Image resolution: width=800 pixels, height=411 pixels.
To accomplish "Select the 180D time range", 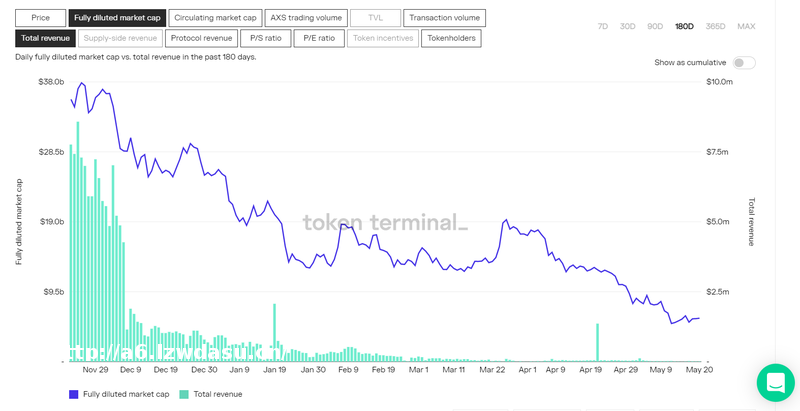I will (684, 26).
